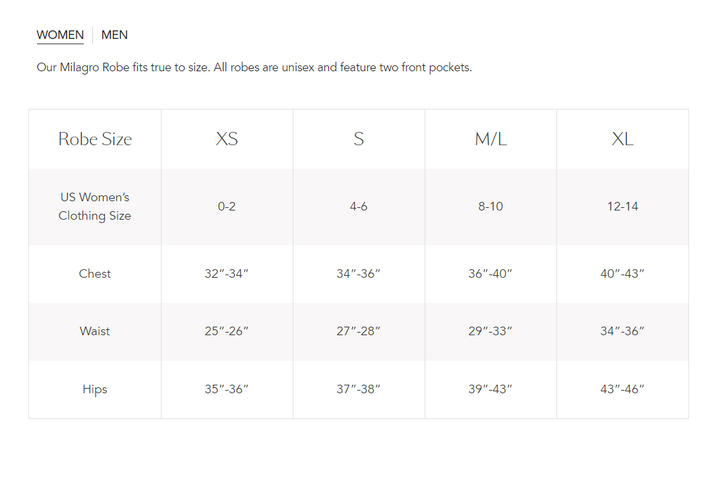Viewport: 720px width, 483px height.
Task: Select the 27"-28" waist measurement
Action: [x=359, y=331]
